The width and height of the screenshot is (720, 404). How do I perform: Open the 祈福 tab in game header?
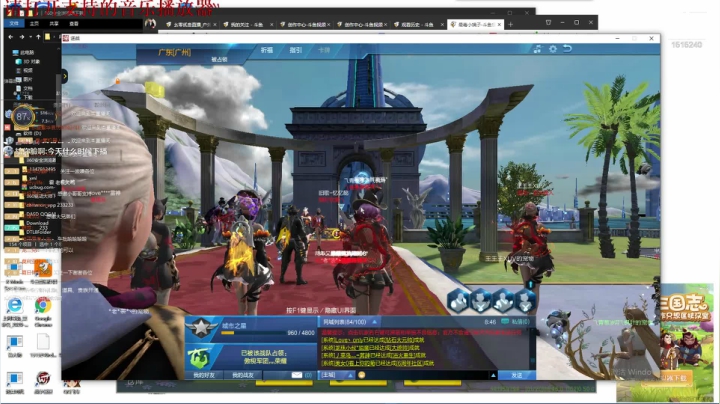pyautogui.click(x=267, y=50)
